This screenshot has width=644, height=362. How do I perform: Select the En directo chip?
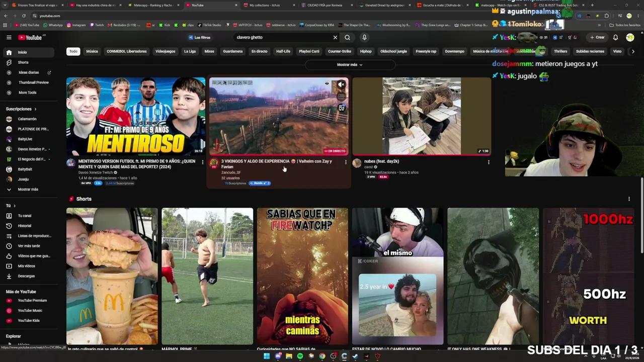tap(260, 51)
